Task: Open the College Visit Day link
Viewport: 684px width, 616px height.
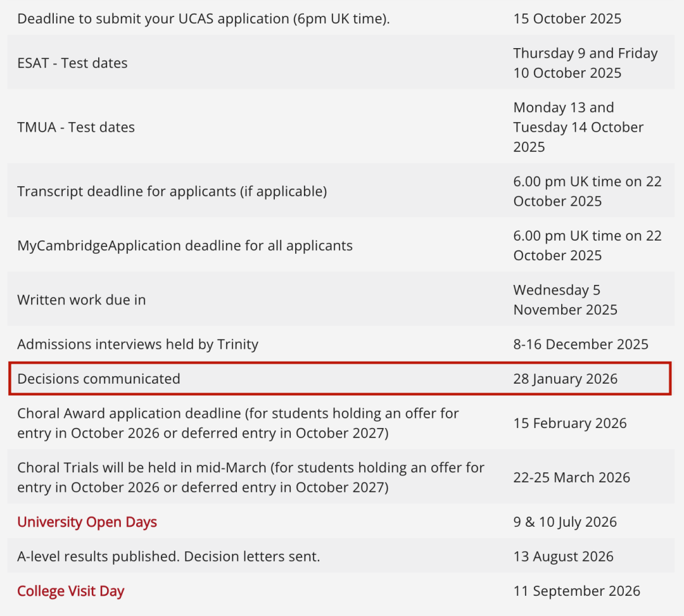Action: coord(70,591)
